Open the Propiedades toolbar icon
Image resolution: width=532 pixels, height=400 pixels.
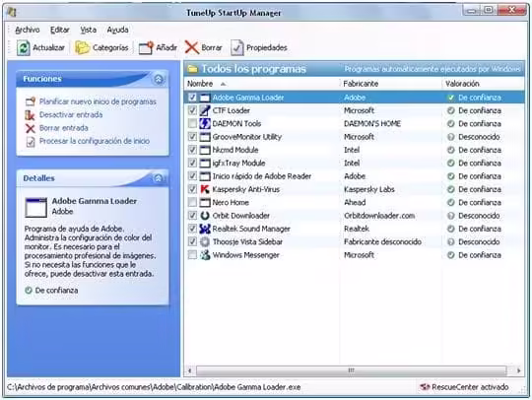coord(236,48)
